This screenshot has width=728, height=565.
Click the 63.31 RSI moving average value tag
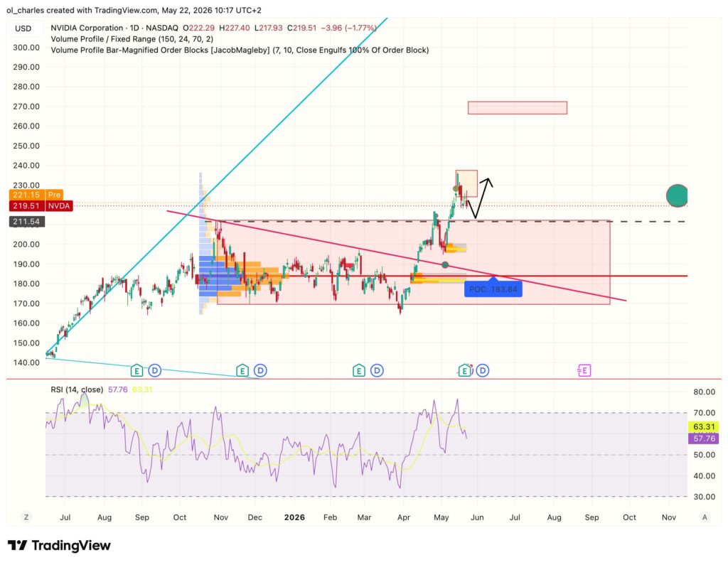(x=703, y=426)
